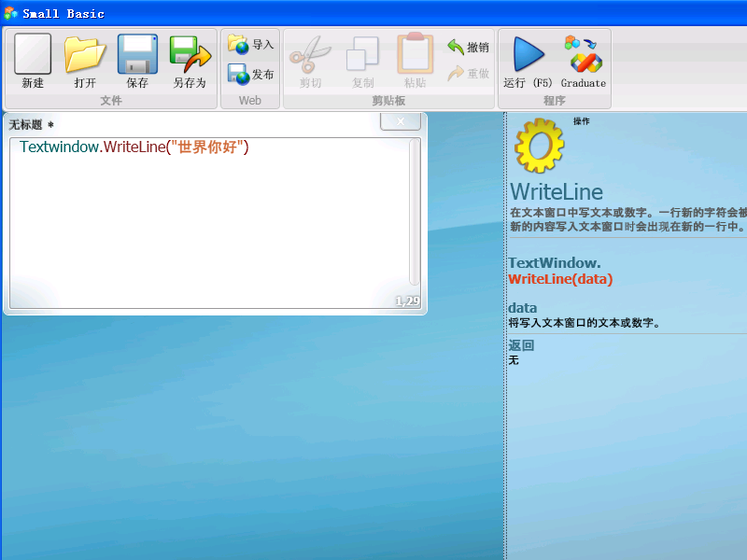This screenshot has width=747, height=560.
Task: Click the 复制 copy button
Action: coord(362,56)
